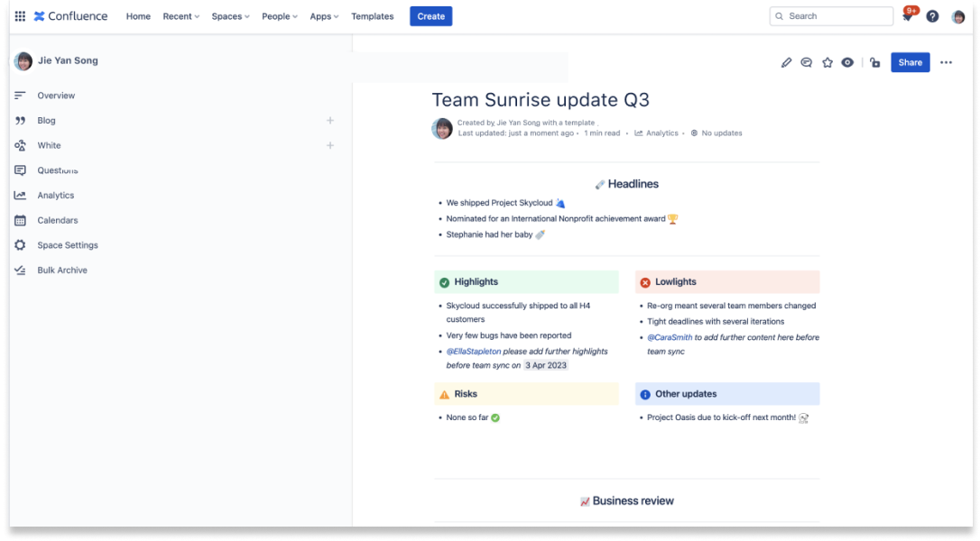This screenshot has width=980, height=541.
Task: Star this page as a favorite
Action: (827, 62)
